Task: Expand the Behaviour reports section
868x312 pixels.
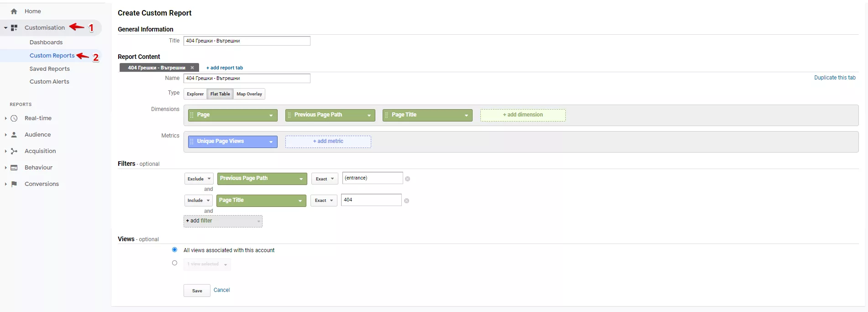Action: coord(5,168)
